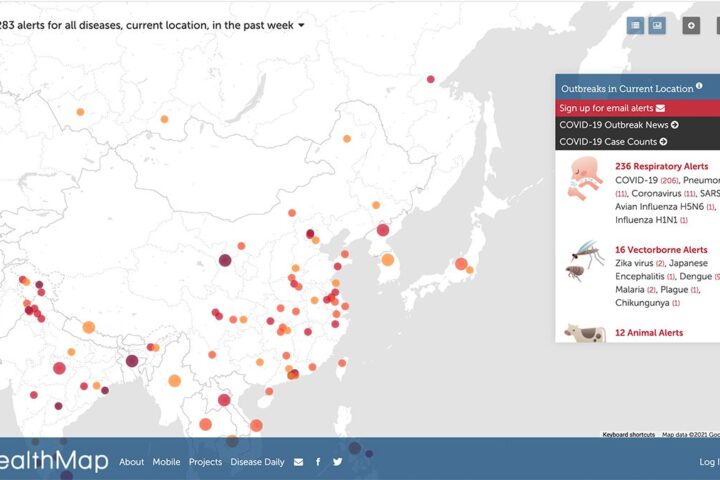Click the footer email envelope icon
The width and height of the screenshot is (720, 480).
pyautogui.click(x=298, y=462)
